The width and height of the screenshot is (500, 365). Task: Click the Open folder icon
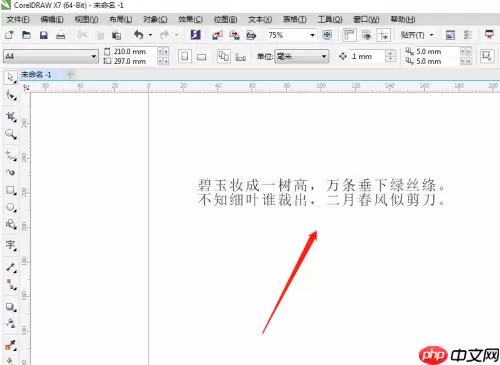(26, 35)
